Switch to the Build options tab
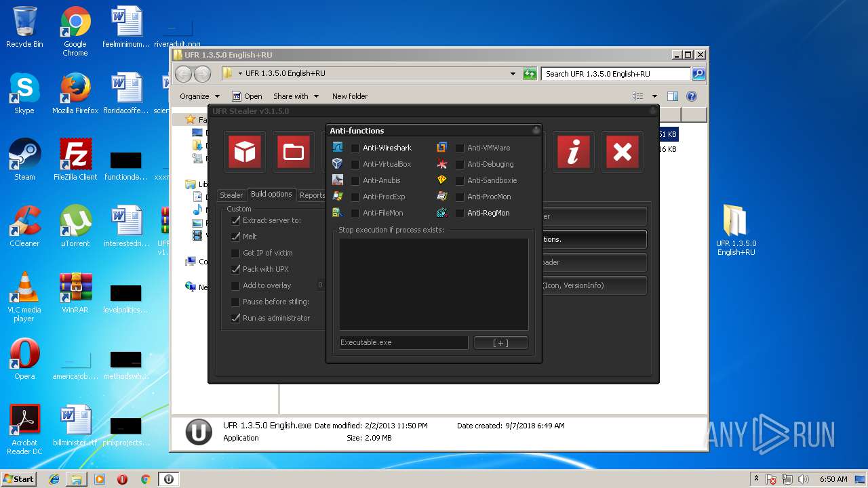868x488 pixels. coord(271,195)
